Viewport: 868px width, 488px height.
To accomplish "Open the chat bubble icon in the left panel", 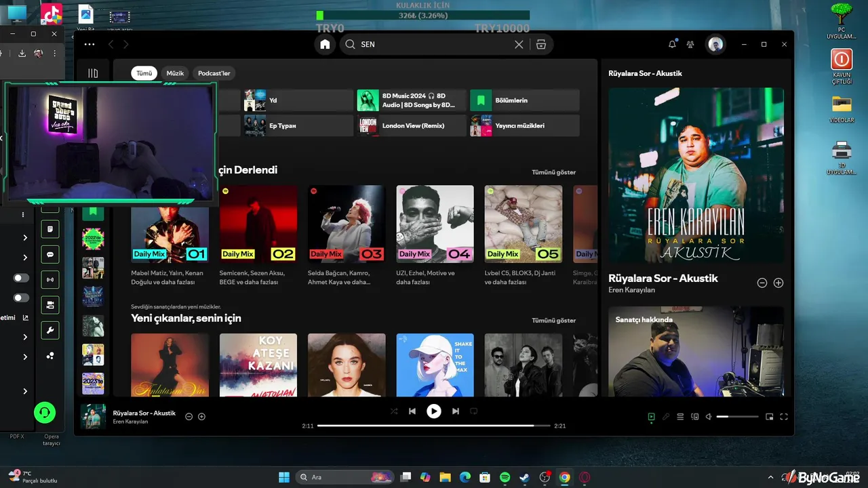I will click(50, 255).
